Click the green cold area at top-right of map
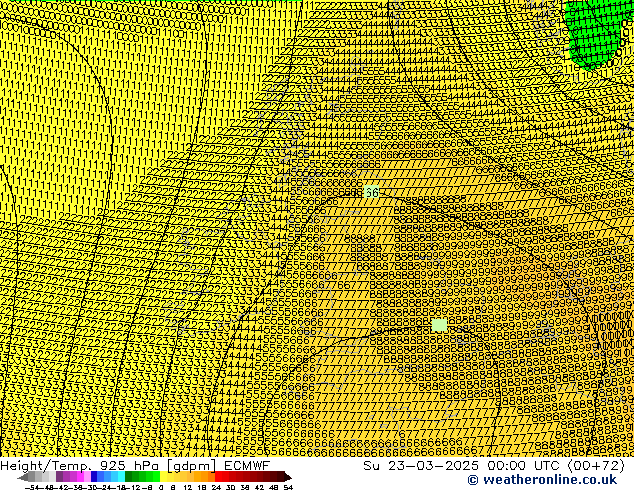 pos(594,32)
